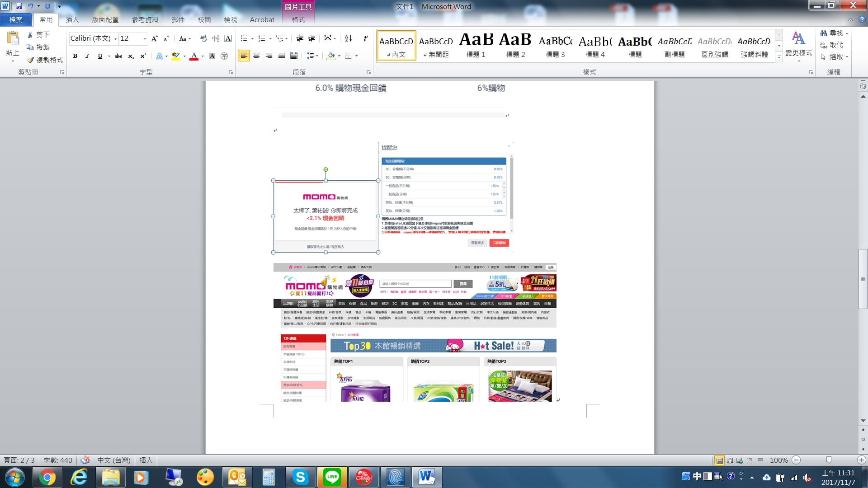Apply the Heading 1 (標題 1) style
This screenshot has height=488, width=868.
pyautogui.click(x=476, y=45)
